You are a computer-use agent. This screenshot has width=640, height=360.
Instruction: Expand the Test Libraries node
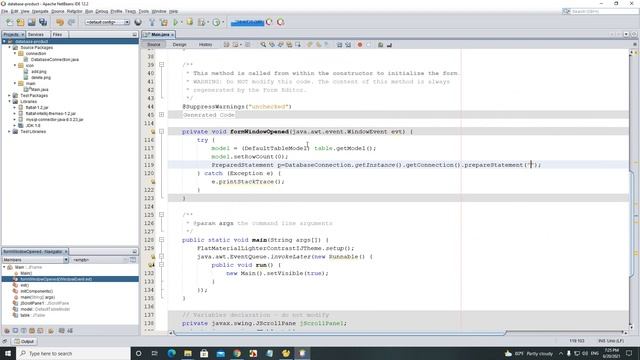[9, 131]
